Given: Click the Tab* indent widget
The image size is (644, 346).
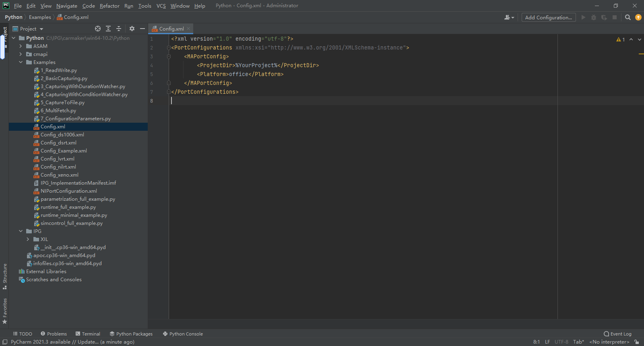Looking at the screenshot, I should [x=578, y=342].
